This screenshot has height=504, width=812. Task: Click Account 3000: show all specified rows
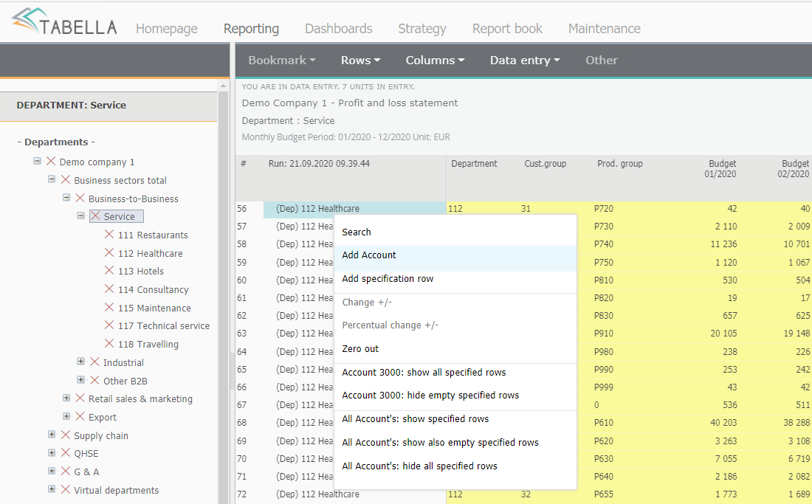[455, 373]
